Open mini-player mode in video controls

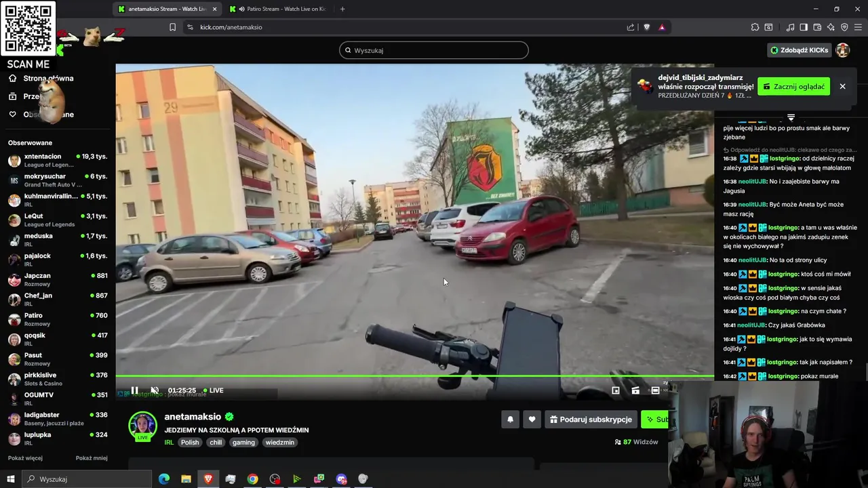[x=616, y=390]
